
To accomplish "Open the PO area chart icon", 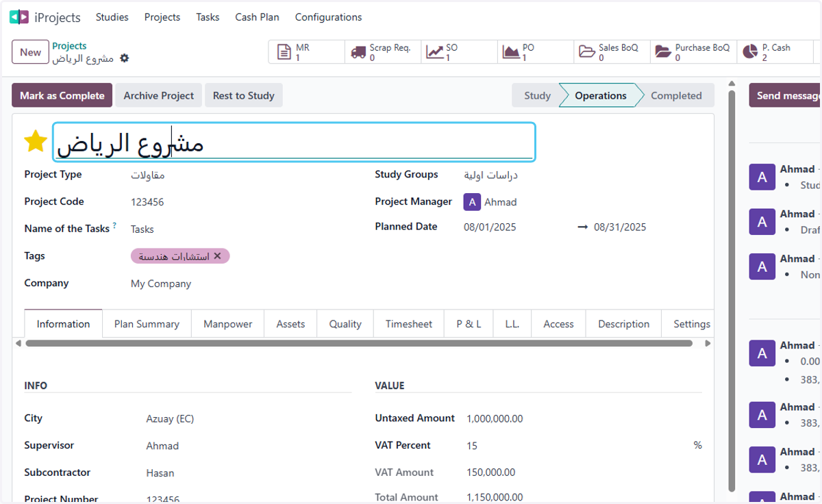I will 511,52.
